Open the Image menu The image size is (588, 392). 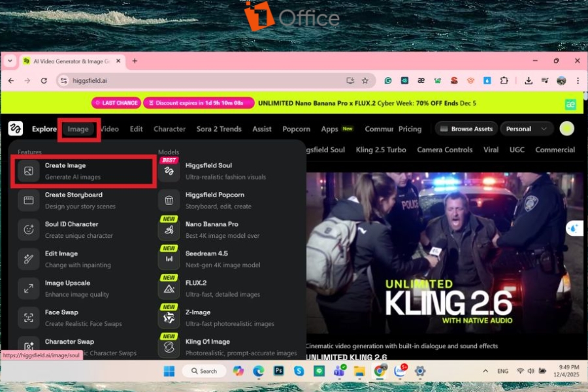pyautogui.click(x=78, y=129)
